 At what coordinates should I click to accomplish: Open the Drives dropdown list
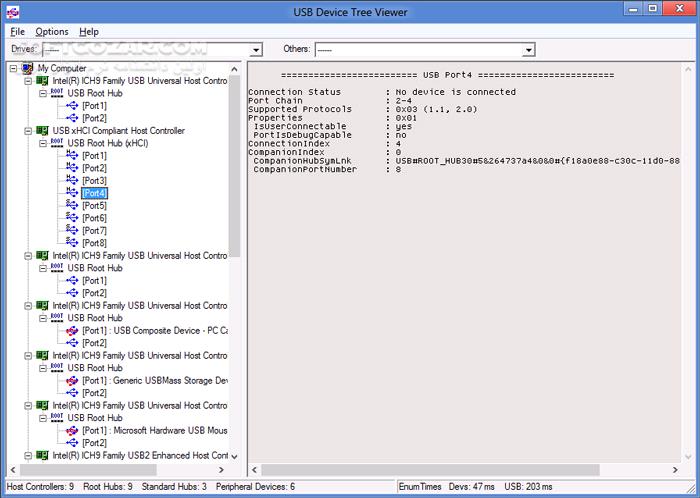coord(256,50)
